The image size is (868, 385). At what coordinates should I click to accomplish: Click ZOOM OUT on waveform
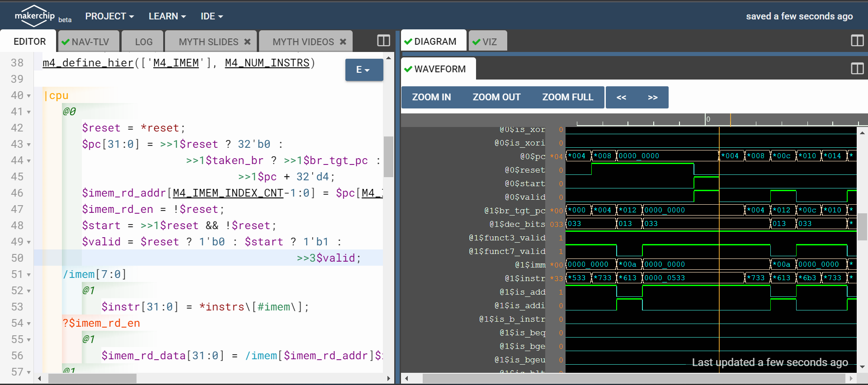tap(496, 97)
